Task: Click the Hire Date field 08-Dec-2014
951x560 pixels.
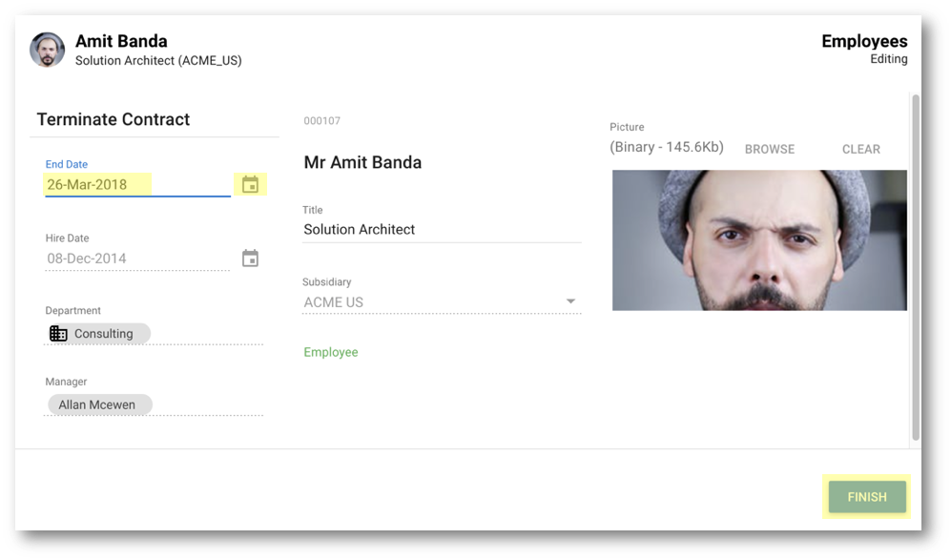Action: click(137, 259)
